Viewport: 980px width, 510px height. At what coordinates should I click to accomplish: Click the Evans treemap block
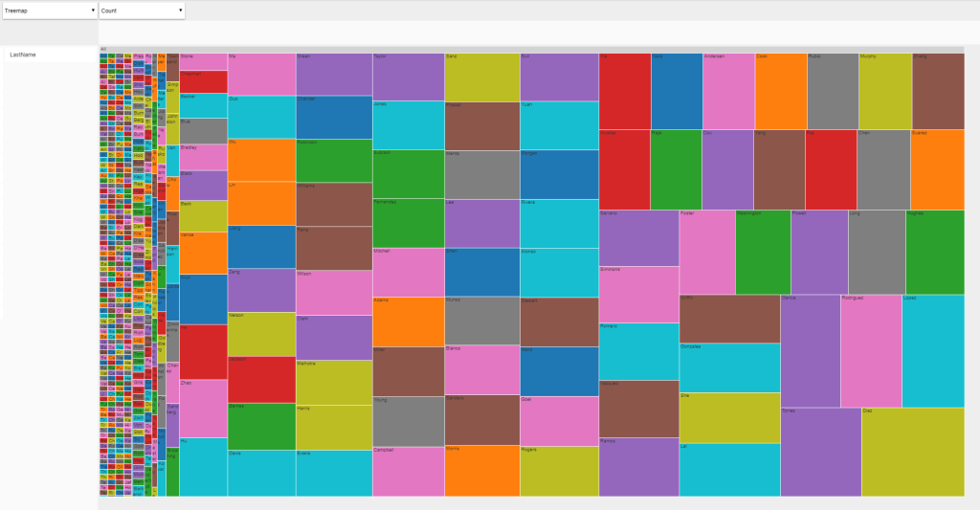tap(333, 473)
